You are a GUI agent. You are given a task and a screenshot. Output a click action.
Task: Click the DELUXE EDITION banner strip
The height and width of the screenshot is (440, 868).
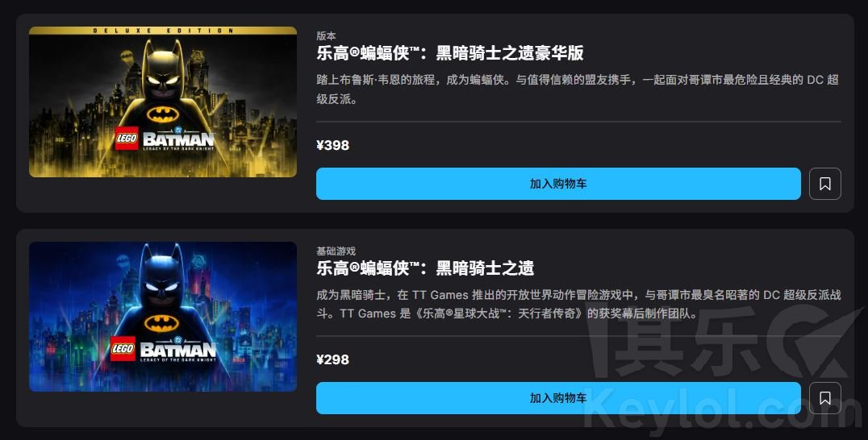pyautogui.click(x=163, y=31)
